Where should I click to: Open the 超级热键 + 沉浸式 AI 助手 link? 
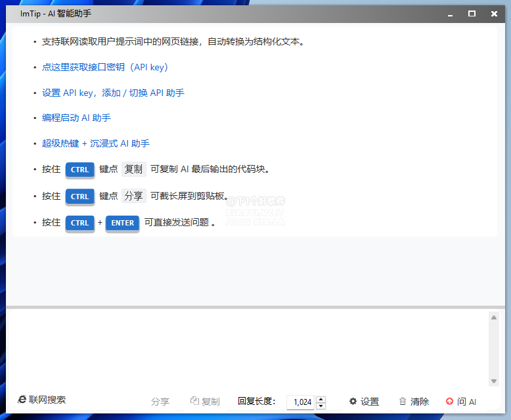96,143
